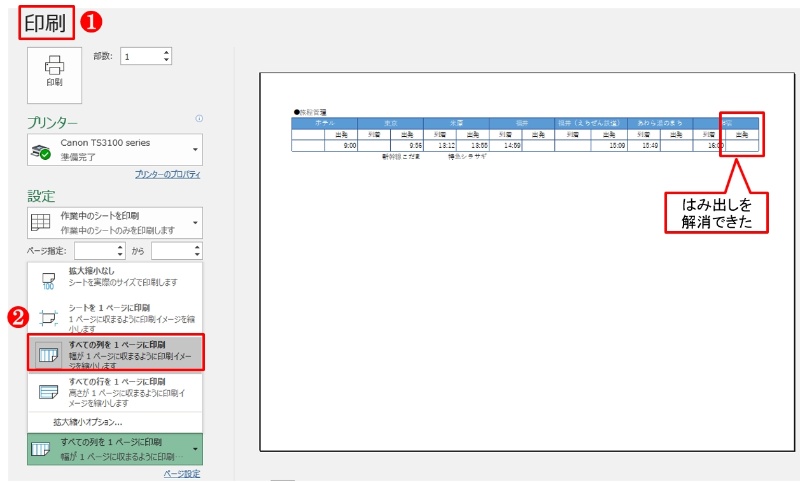
Task: Click the Canon TS3100 printer status icon
Action: point(41,151)
